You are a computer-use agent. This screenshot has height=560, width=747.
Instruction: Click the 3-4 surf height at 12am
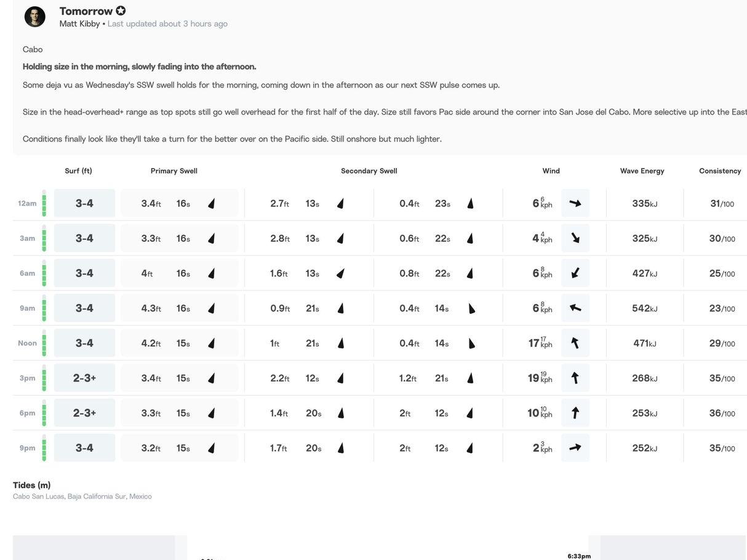pos(84,203)
